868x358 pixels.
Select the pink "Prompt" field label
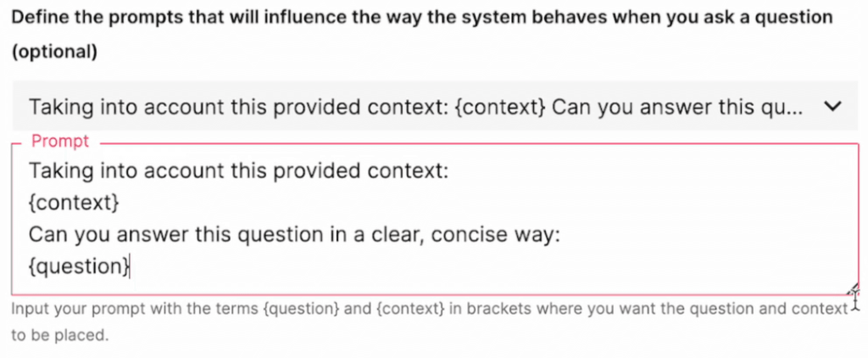pyautogui.click(x=59, y=142)
